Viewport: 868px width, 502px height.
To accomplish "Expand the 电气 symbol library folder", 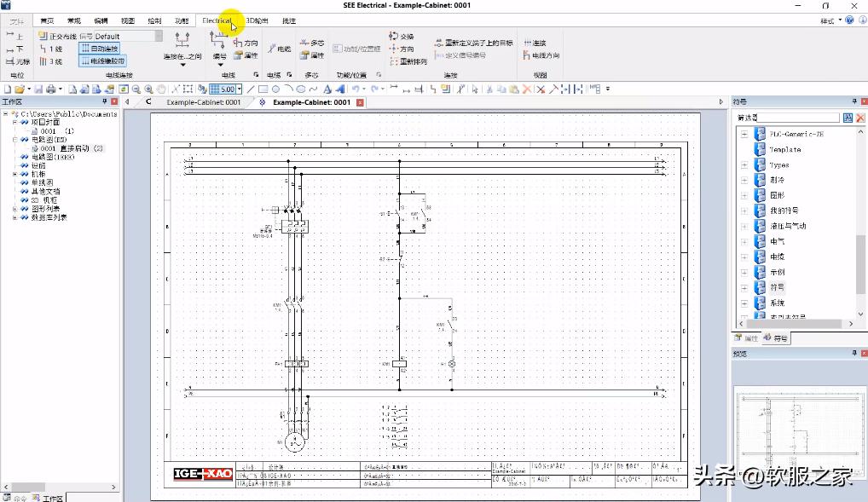I will [744, 242].
